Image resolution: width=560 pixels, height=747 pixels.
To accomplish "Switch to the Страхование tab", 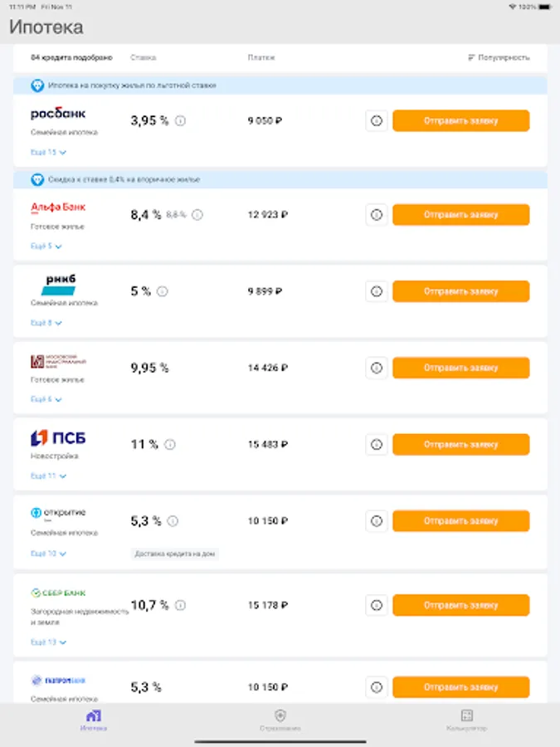I will point(280,720).
